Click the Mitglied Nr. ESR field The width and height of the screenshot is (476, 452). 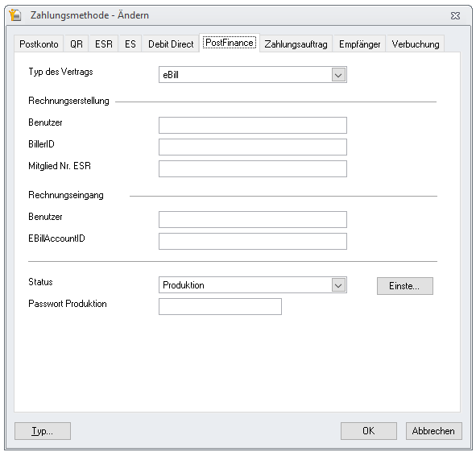coord(253,169)
